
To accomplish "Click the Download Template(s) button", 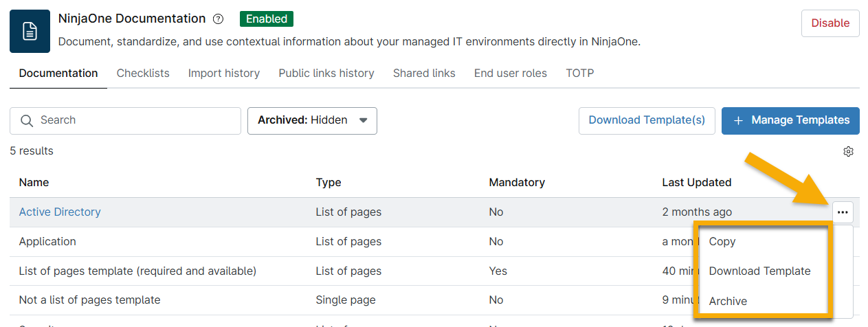I will pos(647,120).
